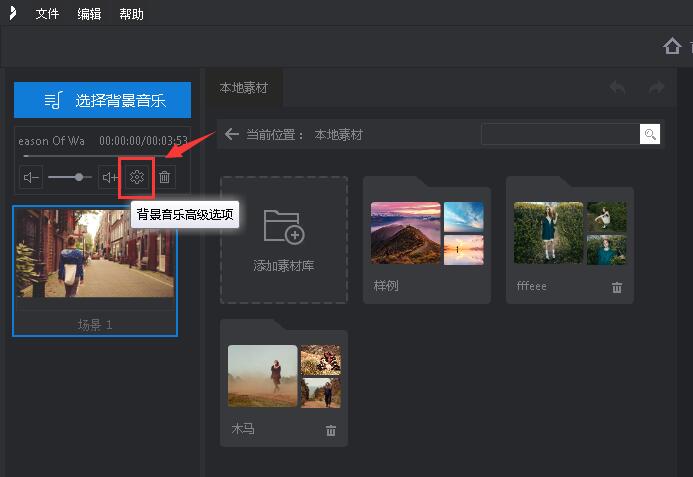Go to home via house icon
Image resolution: width=693 pixels, height=477 pixels.
pyautogui.click(x=672, y=46)
